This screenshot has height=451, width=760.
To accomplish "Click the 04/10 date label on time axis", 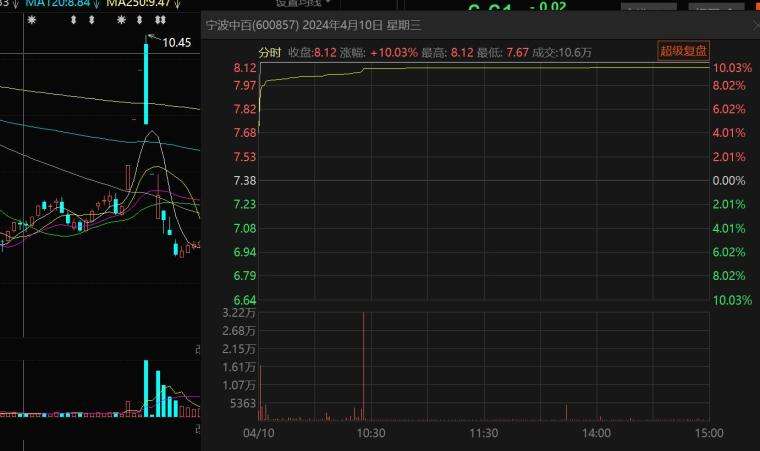I will [x=258, y=433].
